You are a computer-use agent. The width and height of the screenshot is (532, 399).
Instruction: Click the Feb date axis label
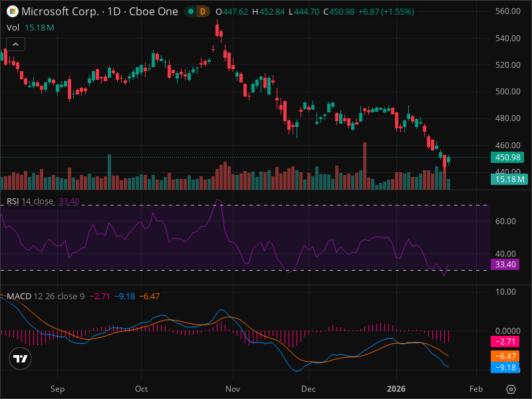(x=476, y=389)
